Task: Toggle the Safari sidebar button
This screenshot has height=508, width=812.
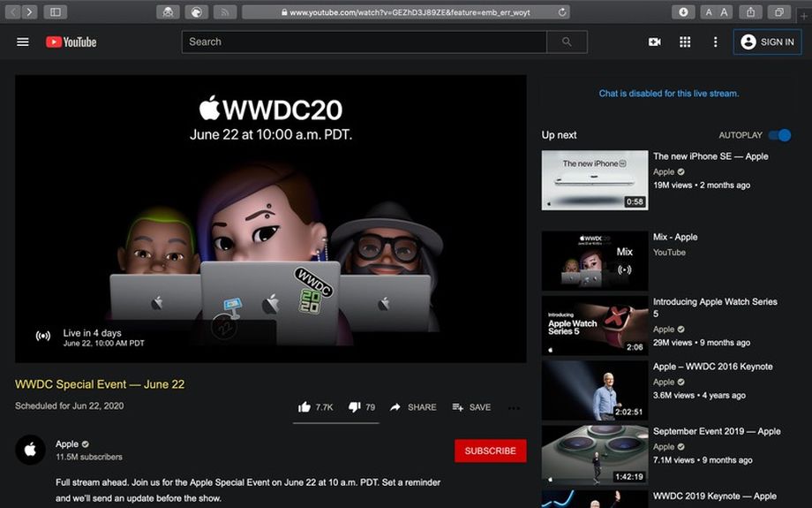Action: 55,12
